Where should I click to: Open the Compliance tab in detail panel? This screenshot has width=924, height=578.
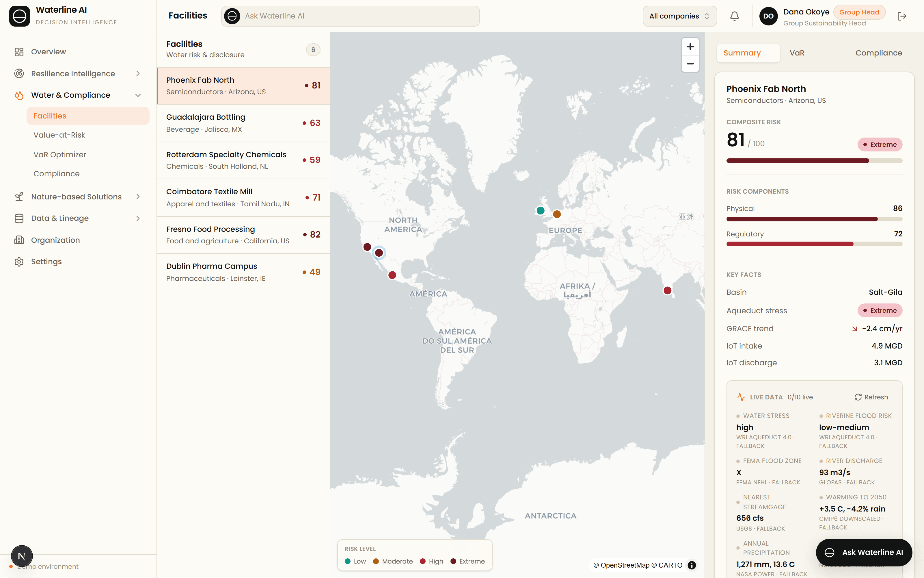pyautogui.click(x=879, y=53)
